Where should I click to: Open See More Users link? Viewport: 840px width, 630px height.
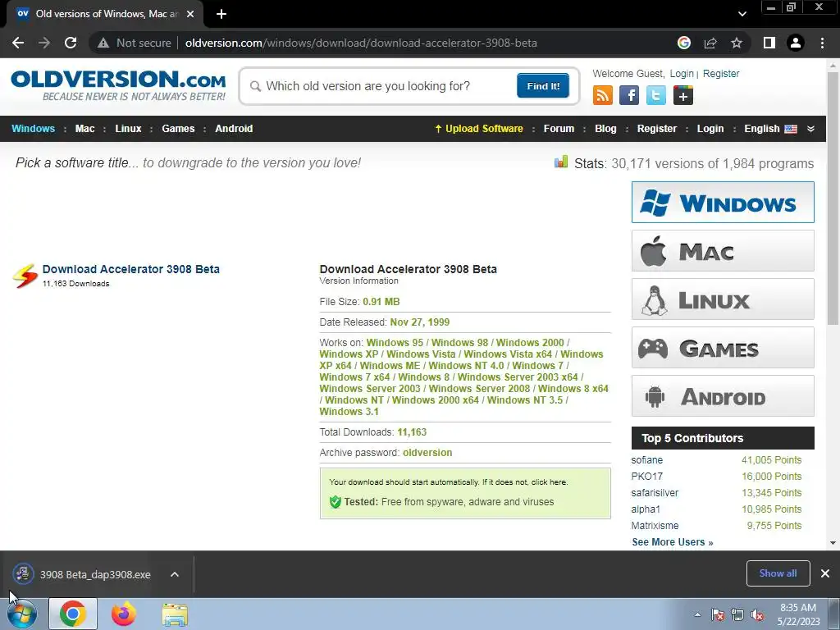click(x=673, y=542)
